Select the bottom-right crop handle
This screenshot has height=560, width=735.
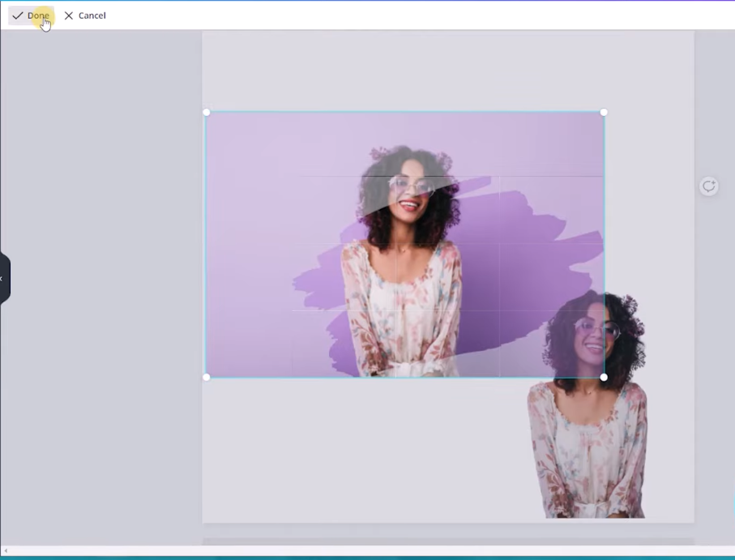pyautogui.click(x=604, y=377)
